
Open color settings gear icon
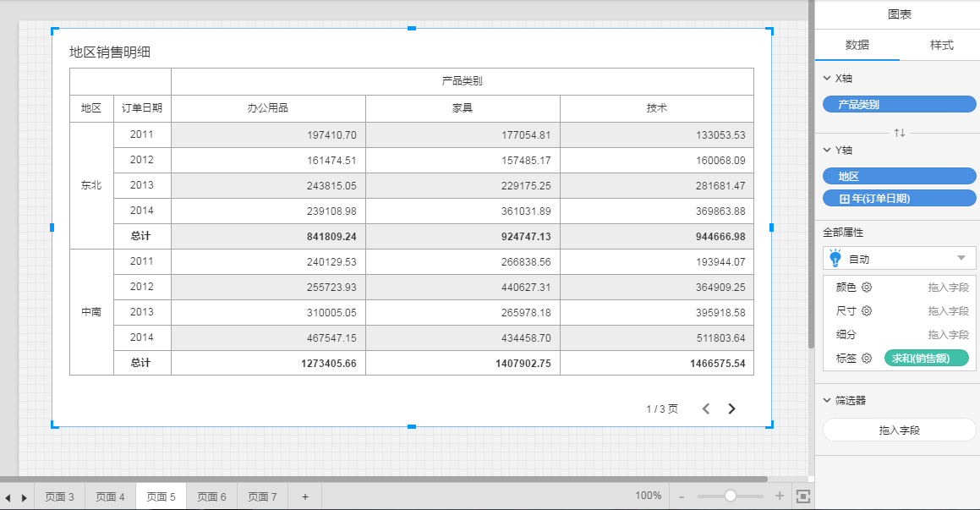[867, 288]
